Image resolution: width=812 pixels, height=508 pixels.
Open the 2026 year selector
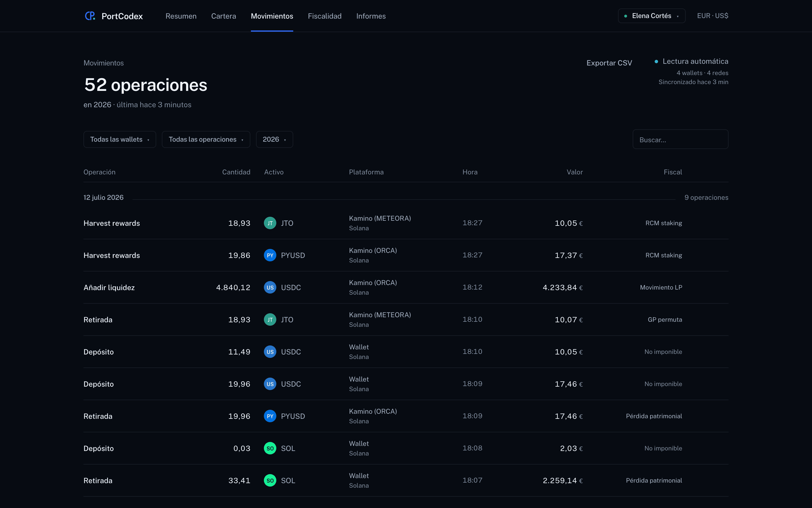(x=274, y=139)
